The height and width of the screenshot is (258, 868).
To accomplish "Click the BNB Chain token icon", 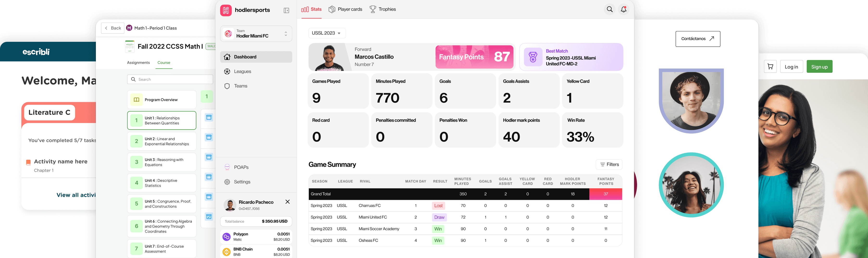I will click(x=226, y=252).
